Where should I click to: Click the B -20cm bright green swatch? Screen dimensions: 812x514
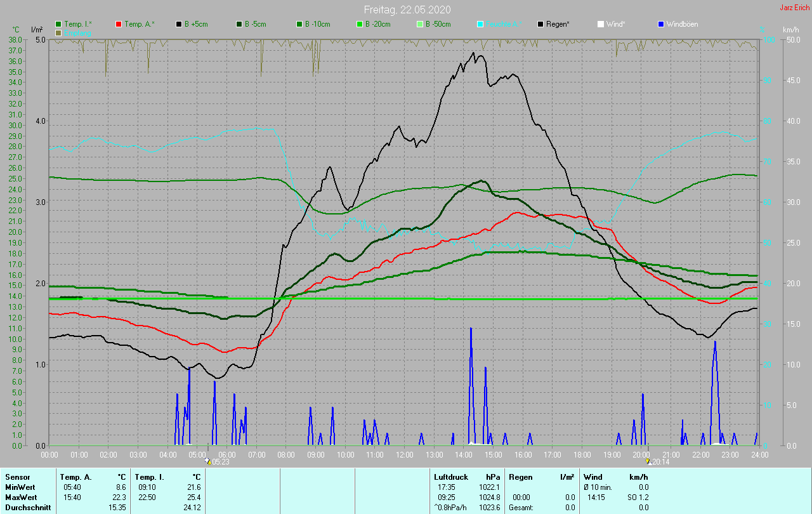[359, 24]
